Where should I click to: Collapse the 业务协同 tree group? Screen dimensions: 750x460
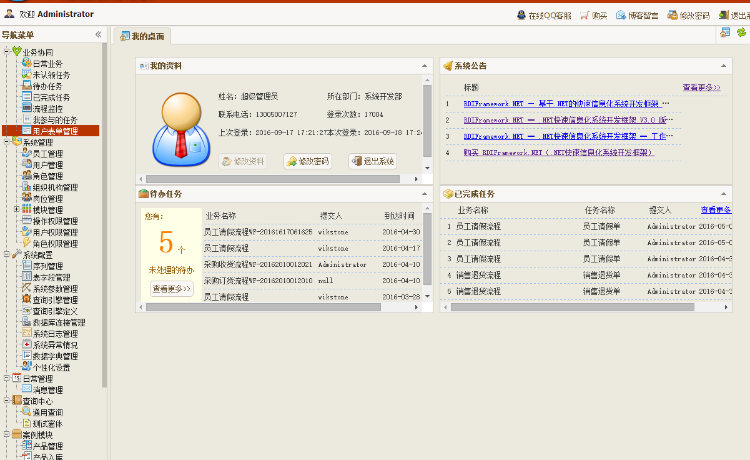[7, 51]
